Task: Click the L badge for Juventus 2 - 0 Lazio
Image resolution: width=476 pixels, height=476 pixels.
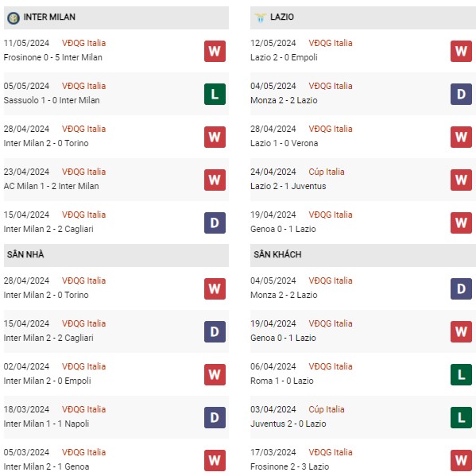Action: pyautogui.click(x=461, y=417)
